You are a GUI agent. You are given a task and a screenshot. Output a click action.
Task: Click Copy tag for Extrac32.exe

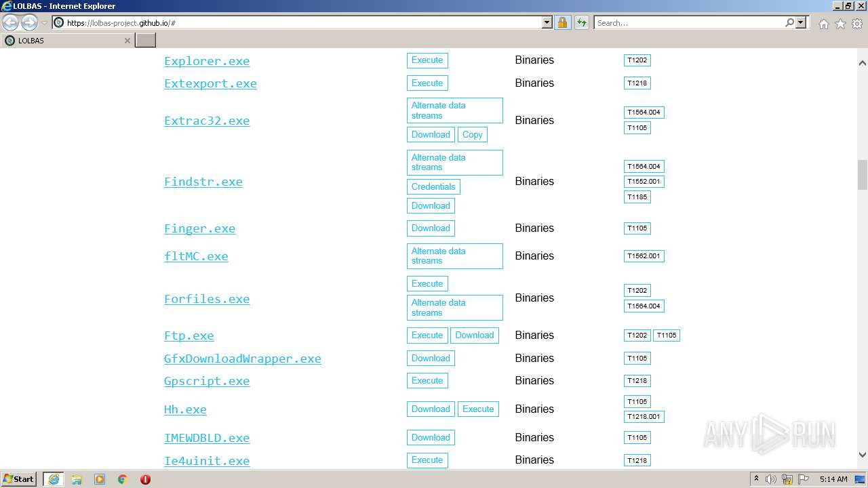pyautogui.click(x=473, y=135)
